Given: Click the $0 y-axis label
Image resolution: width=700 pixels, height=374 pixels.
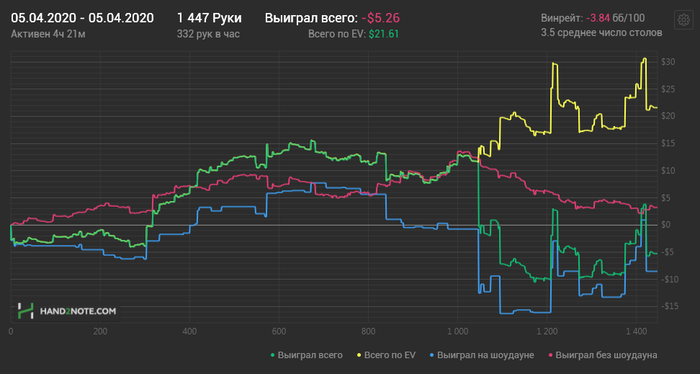Looking at the screenshot, I should coord(666,224).
